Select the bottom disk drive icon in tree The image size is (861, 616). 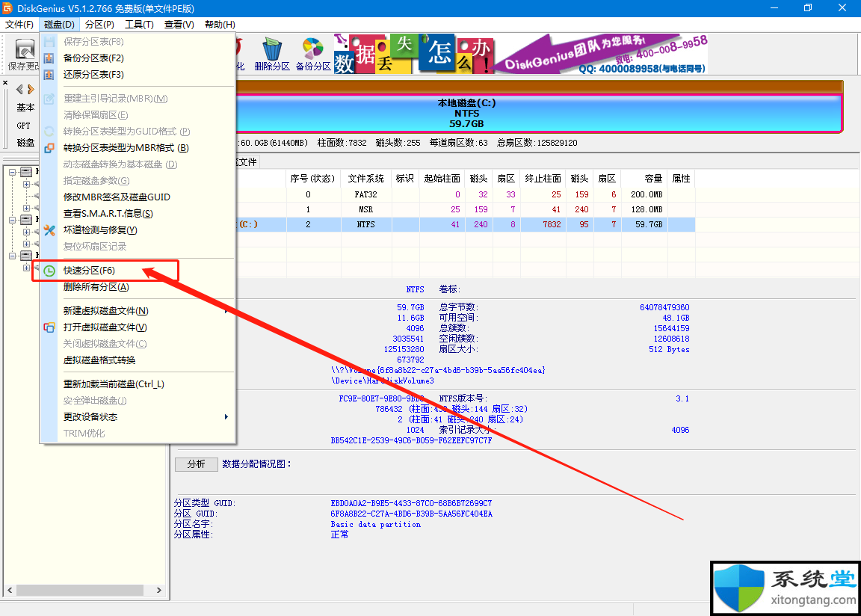pos(26,255)
